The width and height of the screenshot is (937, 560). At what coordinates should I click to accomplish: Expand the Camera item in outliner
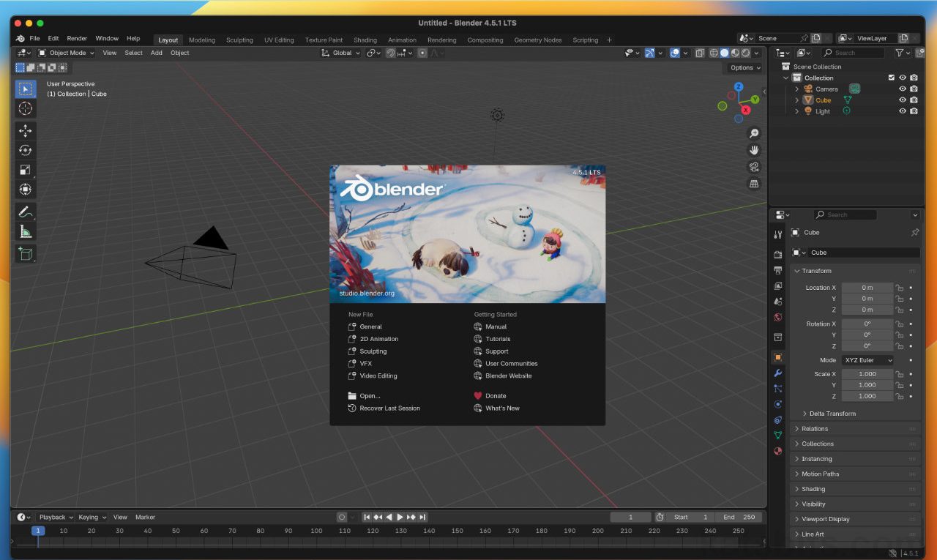point(797,89)
